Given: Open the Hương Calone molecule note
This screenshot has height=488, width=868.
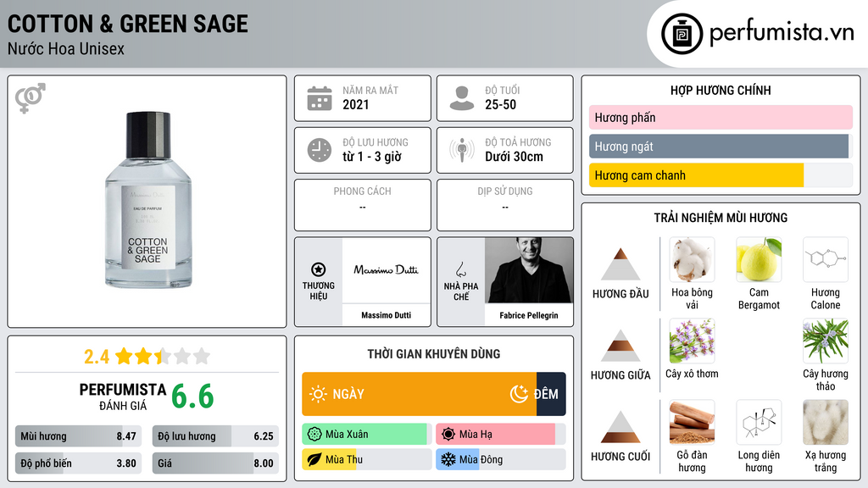Looking at the screenshot, I should (826, 259).
